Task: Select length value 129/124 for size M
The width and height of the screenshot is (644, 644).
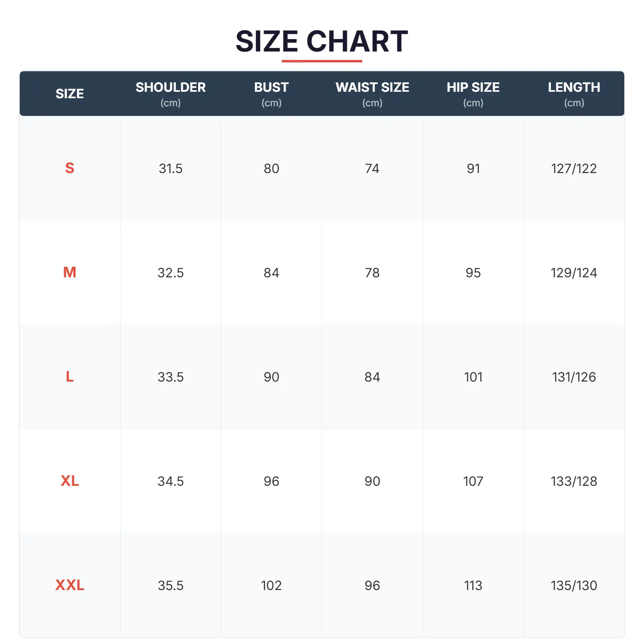Action: tap(574, 273)
